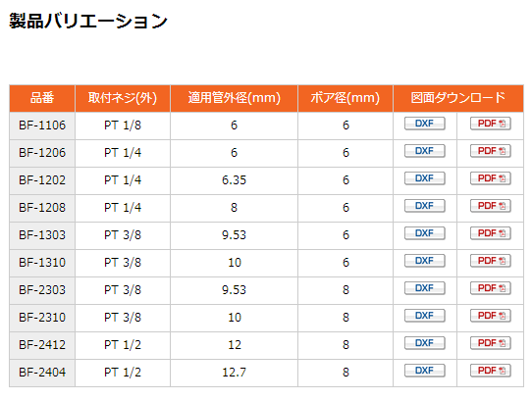Open the BF-1310 PDF file
The height and width of the screenshot is (401, 532).
coord(490,261)
